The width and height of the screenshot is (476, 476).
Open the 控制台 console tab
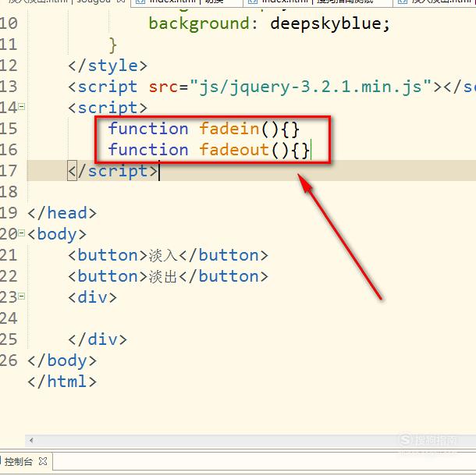point(18,462)
